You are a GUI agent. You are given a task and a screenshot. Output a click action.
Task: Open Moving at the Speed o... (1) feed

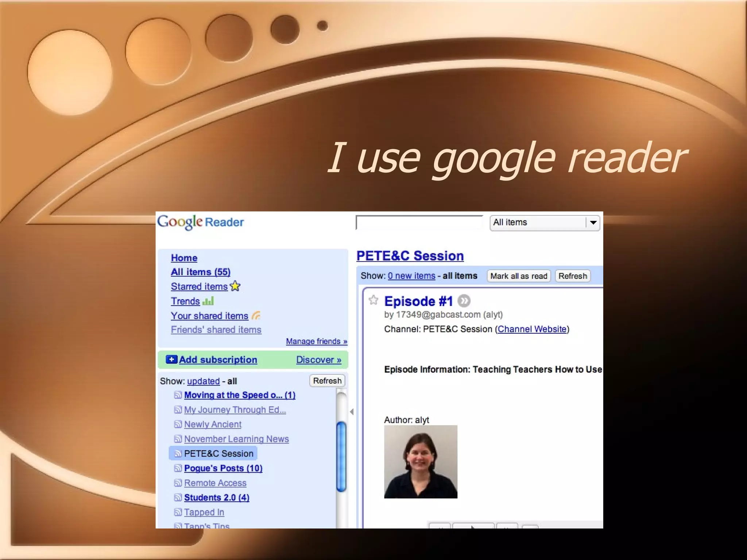point(240,395)
